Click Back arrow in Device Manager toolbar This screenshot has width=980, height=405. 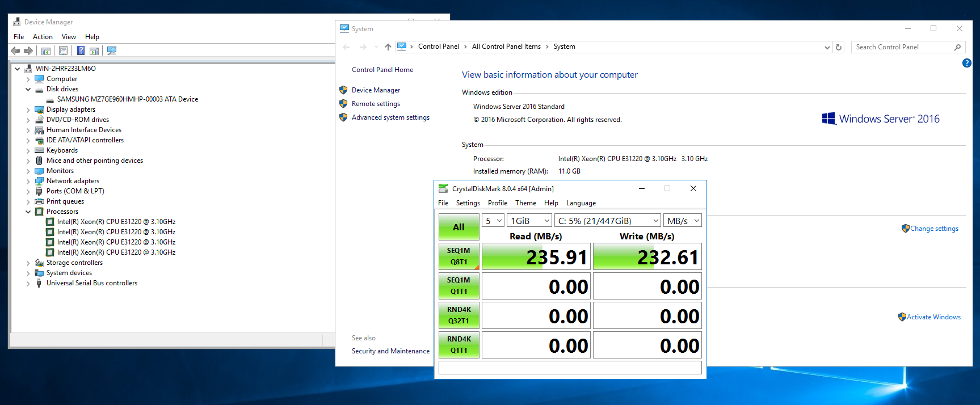coord(15,50)
